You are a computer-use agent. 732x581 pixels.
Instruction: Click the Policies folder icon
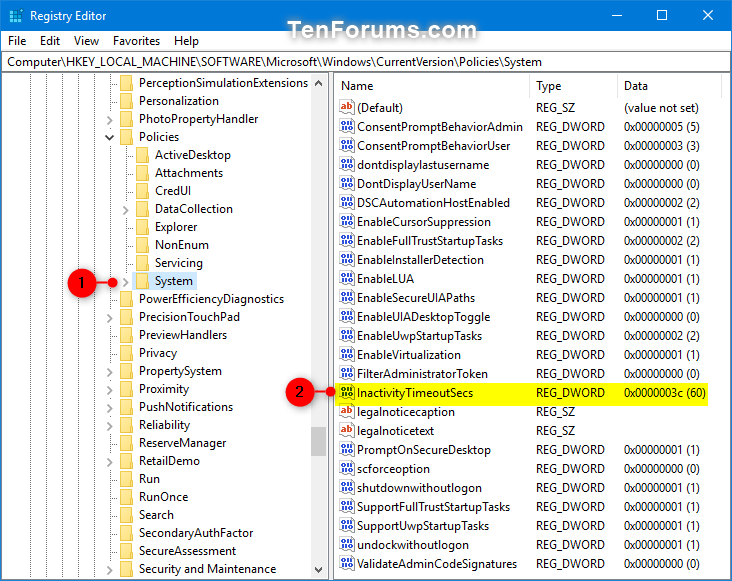click(127, 137)
